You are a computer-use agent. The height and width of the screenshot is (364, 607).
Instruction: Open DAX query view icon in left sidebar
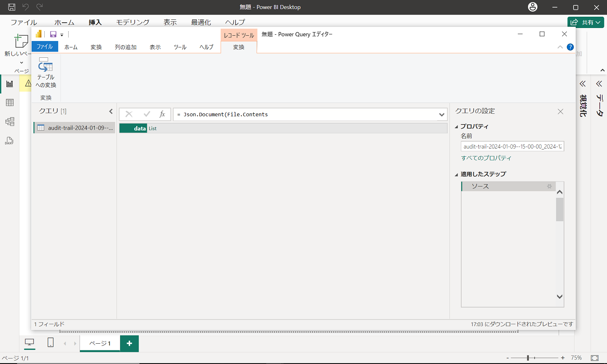tap(9, 141)
